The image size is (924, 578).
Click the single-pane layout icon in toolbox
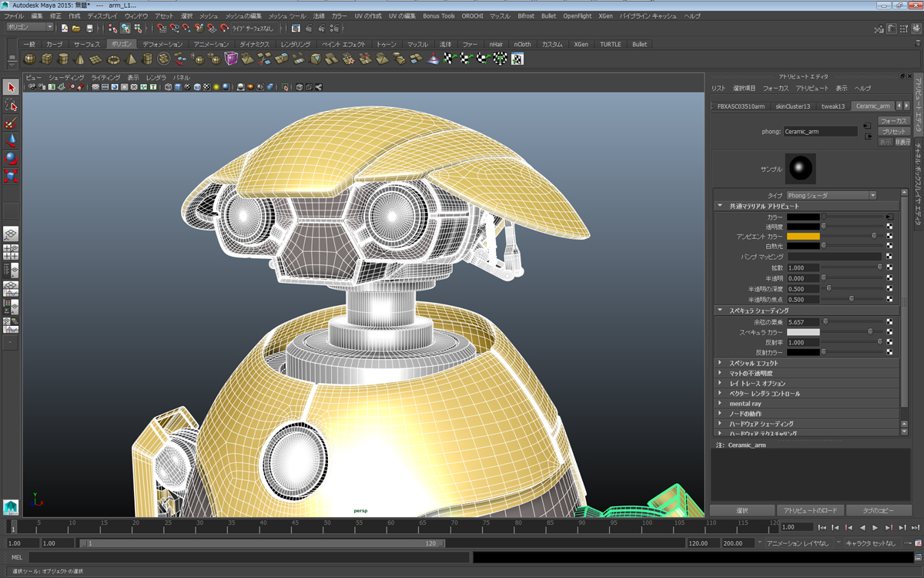pyautogui.click(x=11, y=234)
